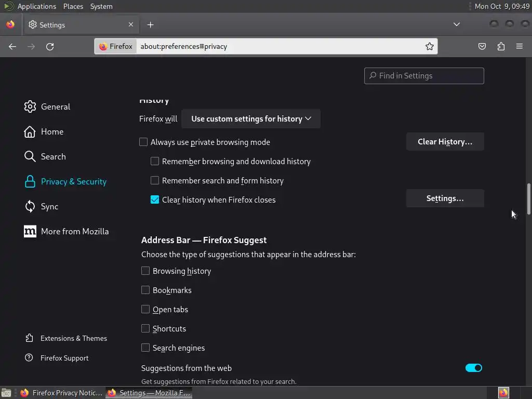Open the Firefox hamburger application menu
The height and width of the screenshot is (399, 532).
click(520, 46)
